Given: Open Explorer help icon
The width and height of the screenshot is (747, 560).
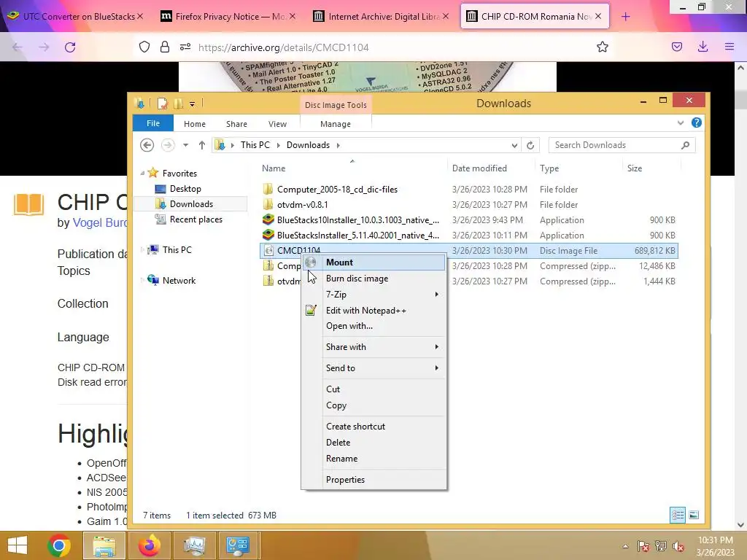Looking at the screenshot, I should click(696, 122).
